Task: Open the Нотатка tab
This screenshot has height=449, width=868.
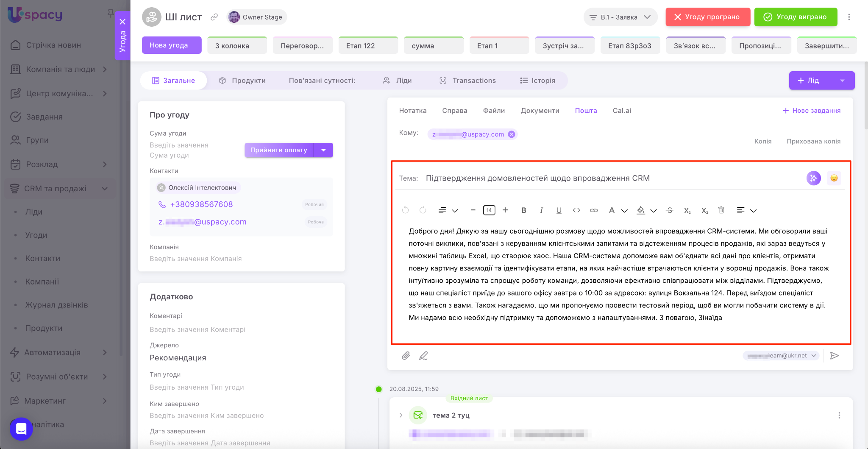Action: [x=412, y=111]
